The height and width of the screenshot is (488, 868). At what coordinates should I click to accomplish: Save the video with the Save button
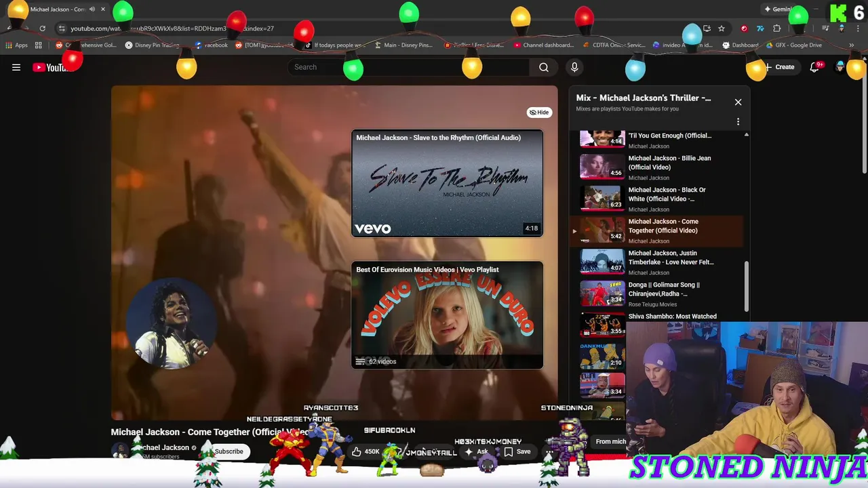pos(517,451)
